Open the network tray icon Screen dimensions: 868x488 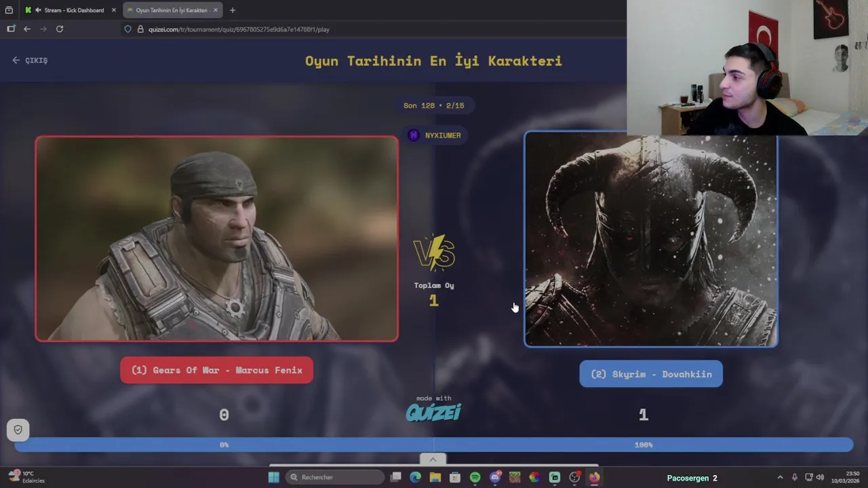click(x=809, y=477)
